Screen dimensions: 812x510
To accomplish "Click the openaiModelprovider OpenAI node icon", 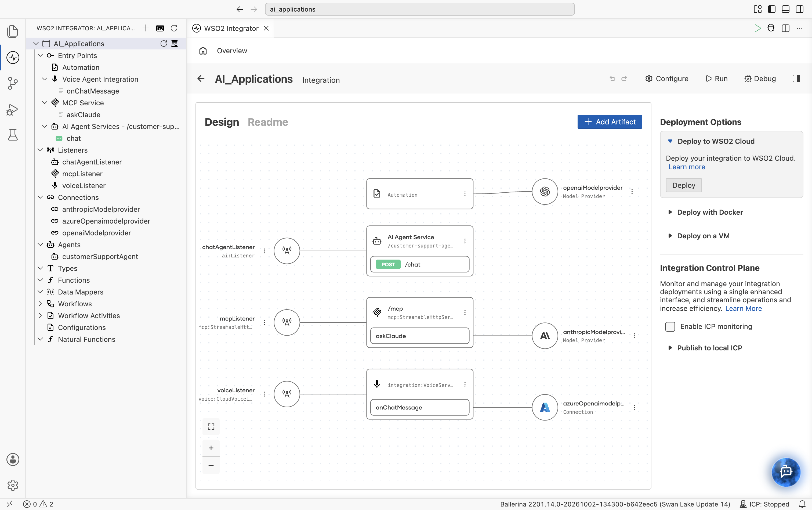I will (x=545, y=192).
